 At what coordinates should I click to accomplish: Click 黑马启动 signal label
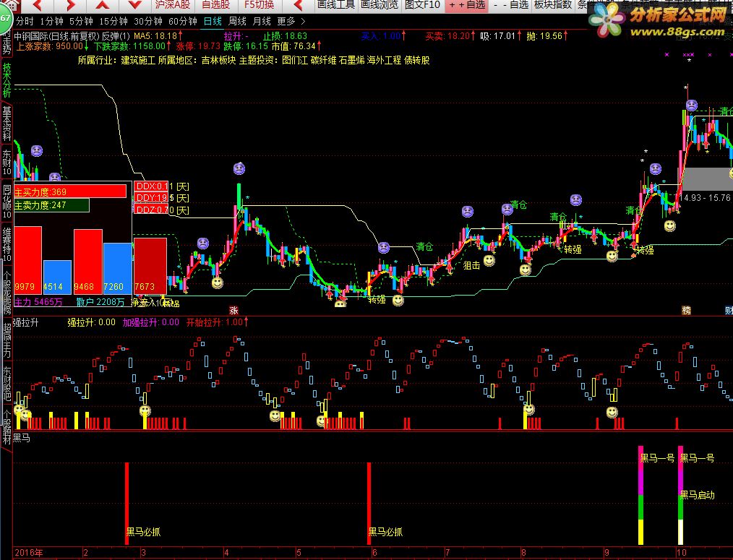click(697, 495)
